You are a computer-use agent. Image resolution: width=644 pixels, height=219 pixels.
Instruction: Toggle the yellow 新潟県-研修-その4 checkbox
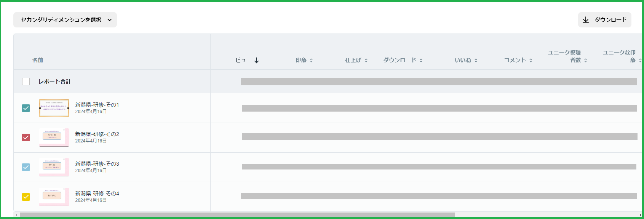(x=26, y=197)
